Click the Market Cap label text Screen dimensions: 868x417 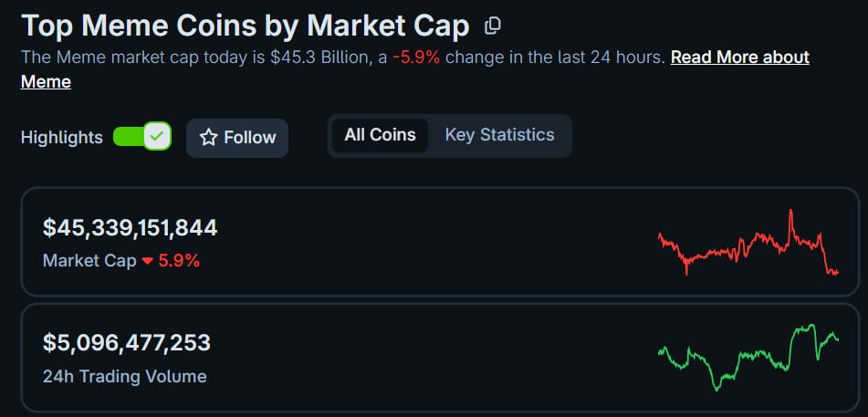click(x=89, y=261)
